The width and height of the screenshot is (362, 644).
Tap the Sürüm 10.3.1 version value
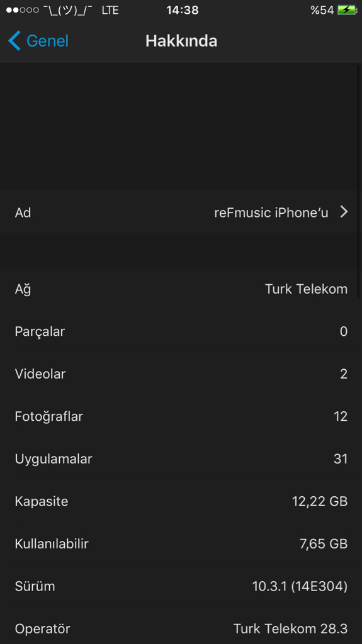(300, 586)
